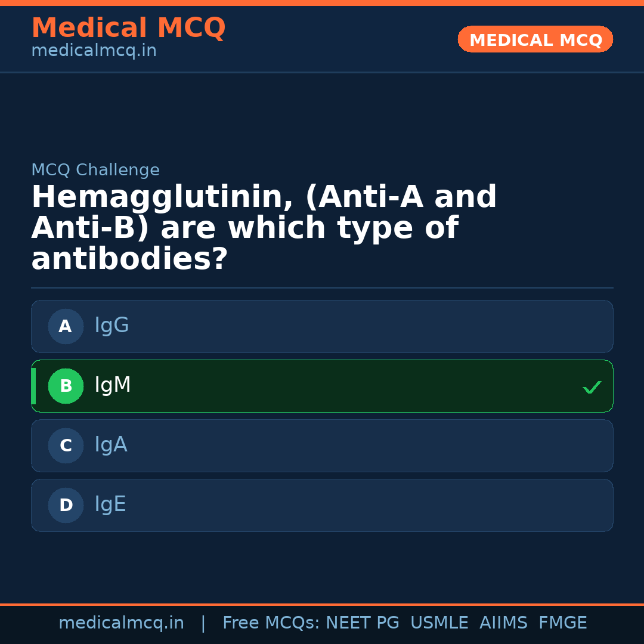Expand the MCQ Challenge section
Viewport: 644px width, 644px height.
pyautogui.click(x=95, y=170)
